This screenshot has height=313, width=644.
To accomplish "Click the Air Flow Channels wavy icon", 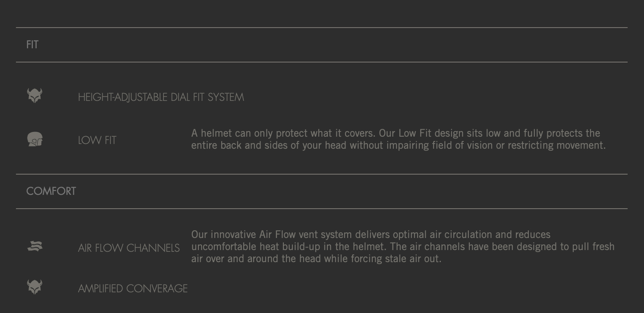I will tap(35, 246).
